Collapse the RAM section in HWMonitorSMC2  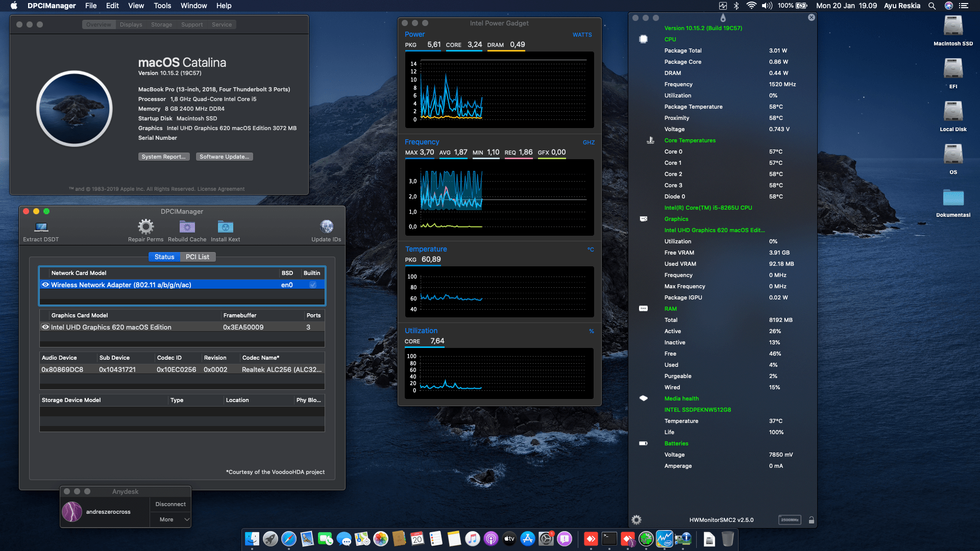[x=671, y=309]
